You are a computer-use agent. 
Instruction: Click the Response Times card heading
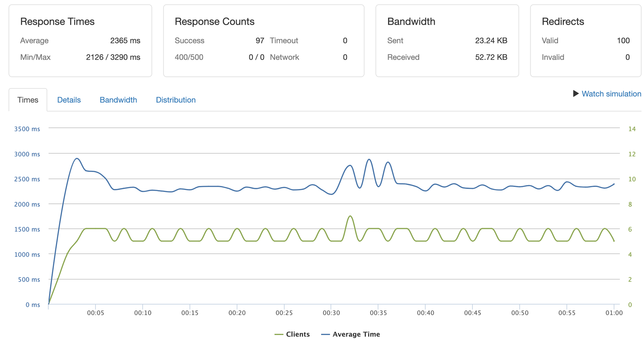tap(57, 22)
